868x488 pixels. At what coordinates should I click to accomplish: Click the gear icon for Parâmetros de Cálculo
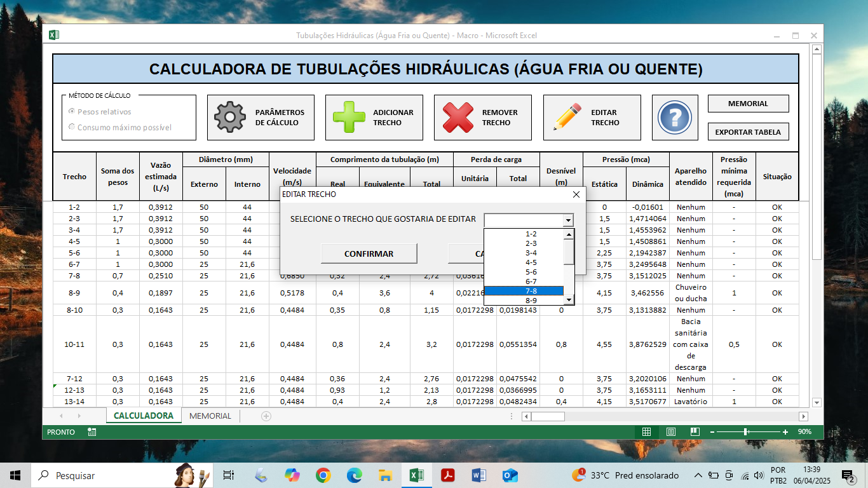coord(229,118)
